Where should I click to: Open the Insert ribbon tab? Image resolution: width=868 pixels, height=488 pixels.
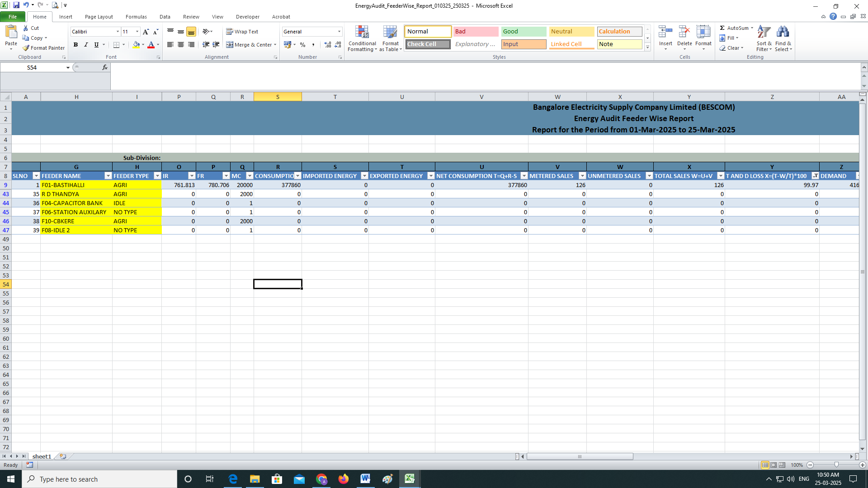[66, 17]
